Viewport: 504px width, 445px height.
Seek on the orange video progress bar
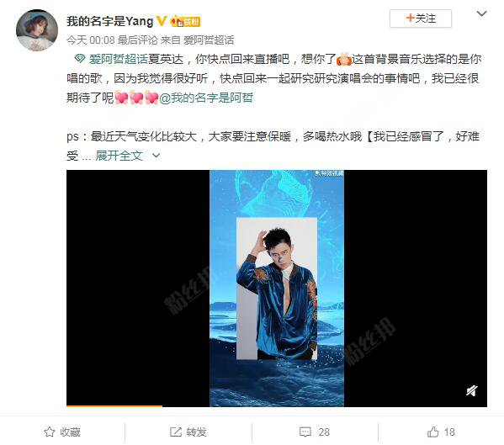pos(277,406)
